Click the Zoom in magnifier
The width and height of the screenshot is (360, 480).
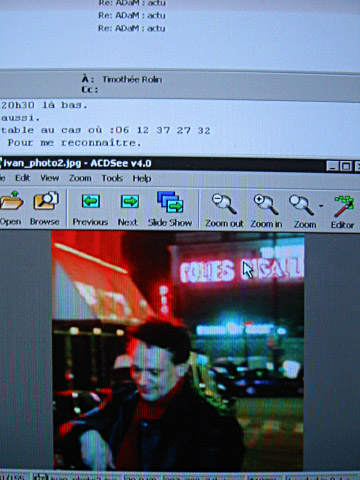pyautogui.click(x=266, y=204)
